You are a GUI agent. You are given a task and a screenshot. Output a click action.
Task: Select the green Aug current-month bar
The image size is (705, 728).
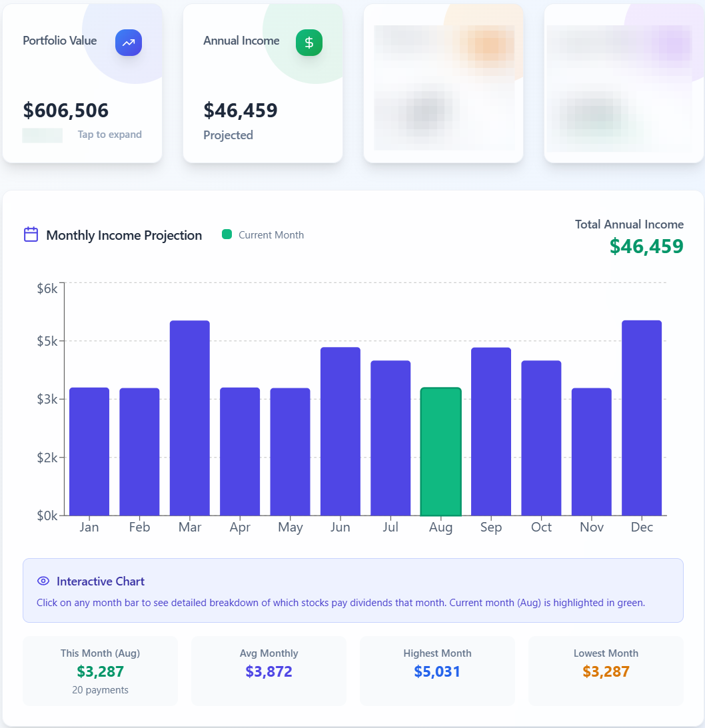click(x=440, y=452)
